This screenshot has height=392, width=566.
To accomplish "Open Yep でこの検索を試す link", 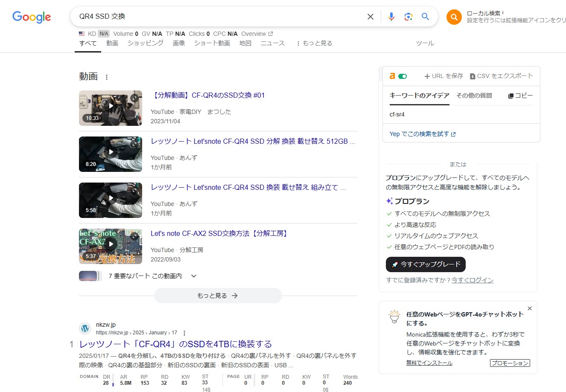I will pyautogui.click(x=423, y=134).
